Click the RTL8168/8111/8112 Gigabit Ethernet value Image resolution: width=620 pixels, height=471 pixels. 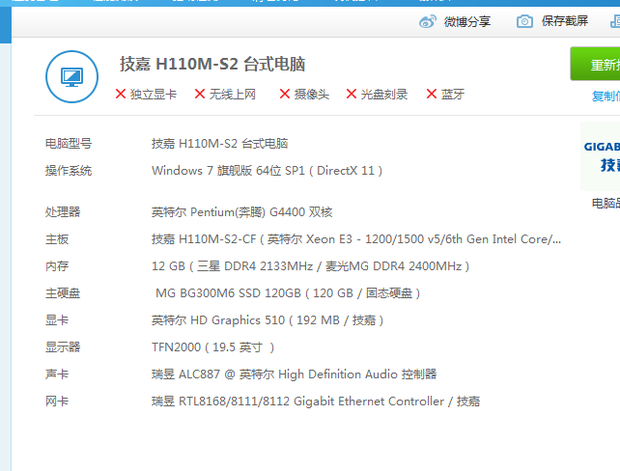point(316,401)
